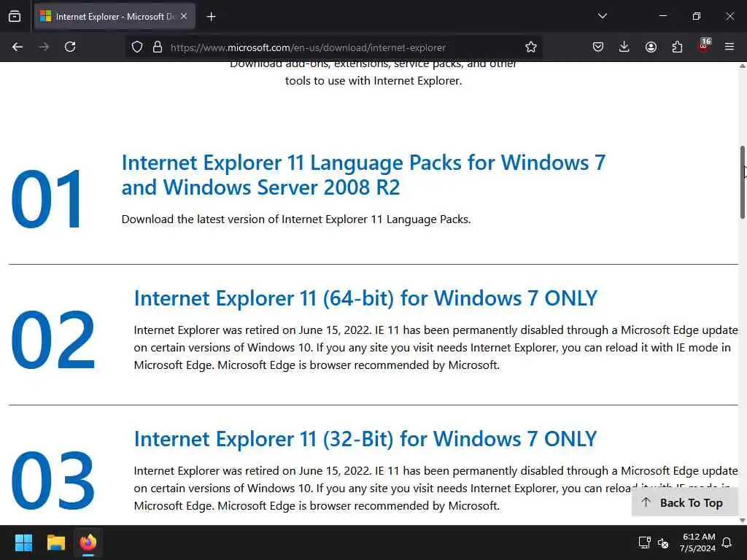The height and width of the screenshot is (560, 747).
Task: Close the Internet Explorer tab
Action: (184, 17)
